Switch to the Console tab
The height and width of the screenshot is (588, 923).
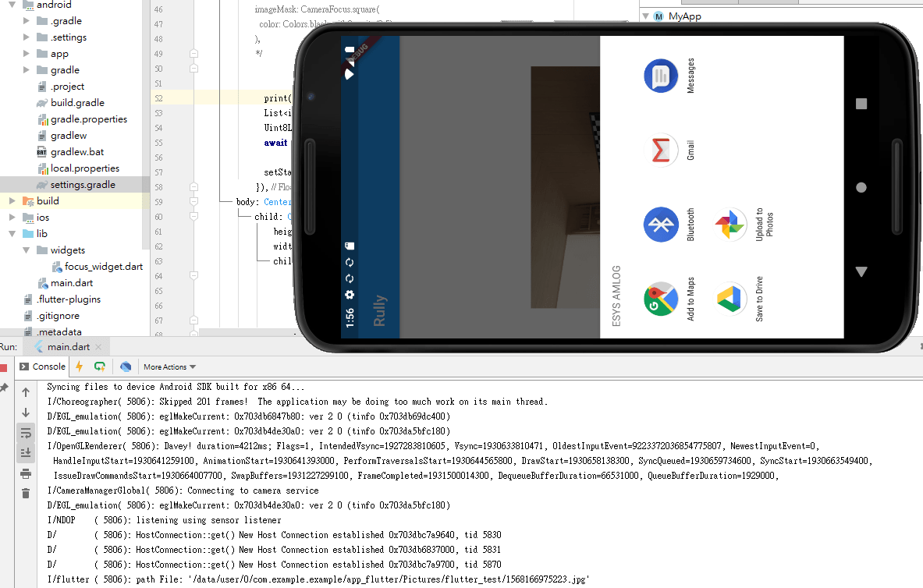click(48, 366)
